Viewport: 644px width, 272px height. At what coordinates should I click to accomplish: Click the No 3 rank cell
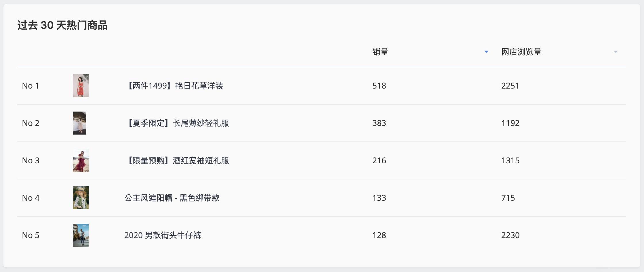tap(31, 160)
